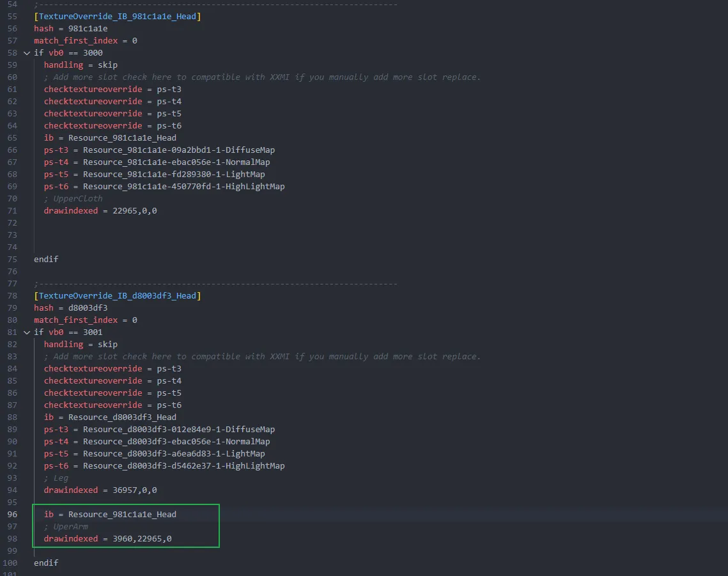
Task: Click 'checktextureoverride = ps-t5' on line 86
Action: point(113,393)
